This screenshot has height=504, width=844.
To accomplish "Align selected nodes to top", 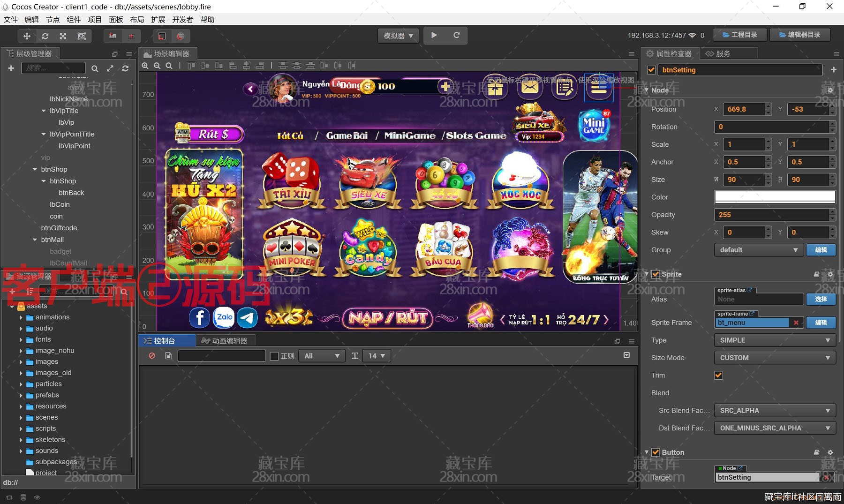I will click(191, 66).
